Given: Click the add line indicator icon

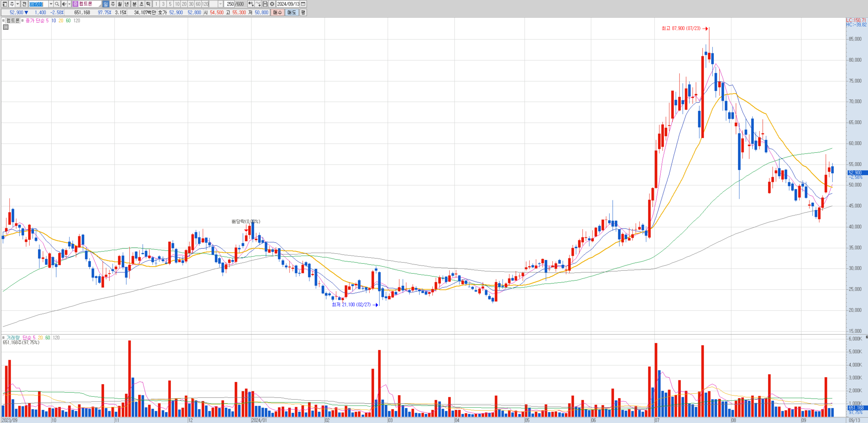Looking at the screenshot, I should tap(258, 4).
